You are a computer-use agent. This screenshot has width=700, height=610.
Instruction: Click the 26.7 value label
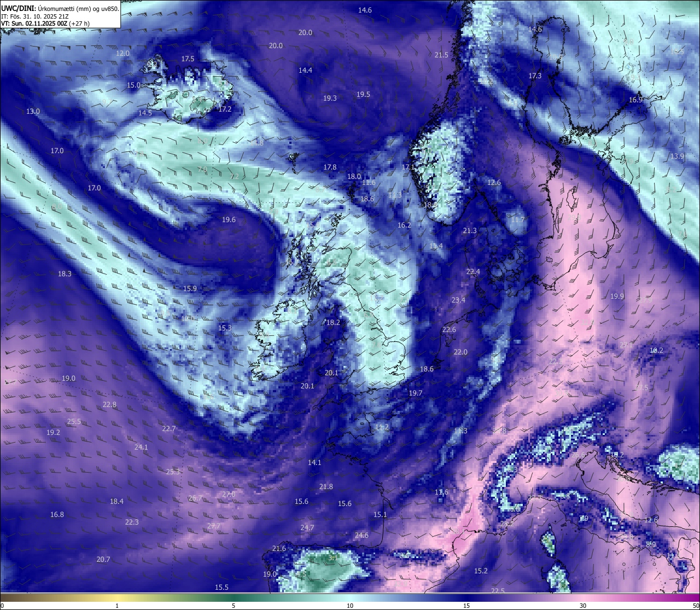(195, 498)
